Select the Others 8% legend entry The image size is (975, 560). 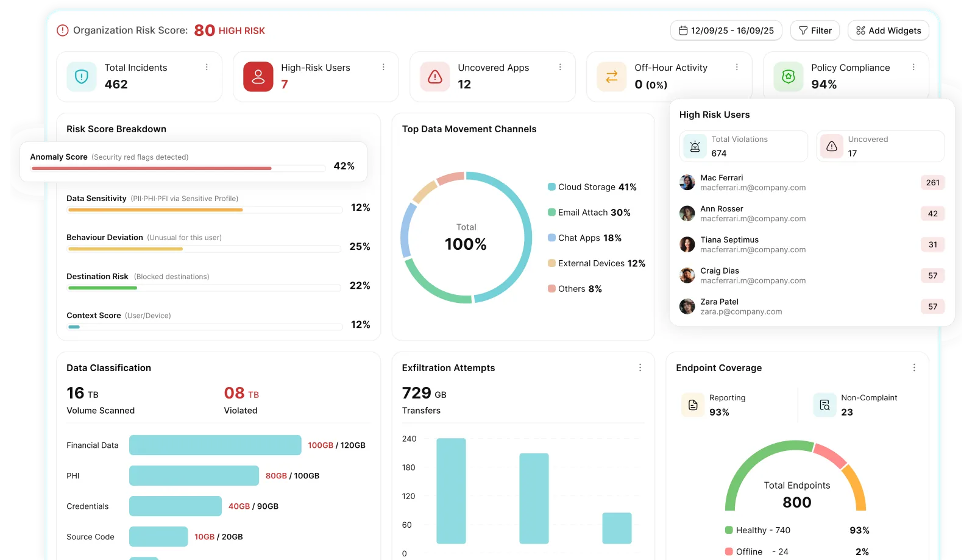click(x=575, y=289)
